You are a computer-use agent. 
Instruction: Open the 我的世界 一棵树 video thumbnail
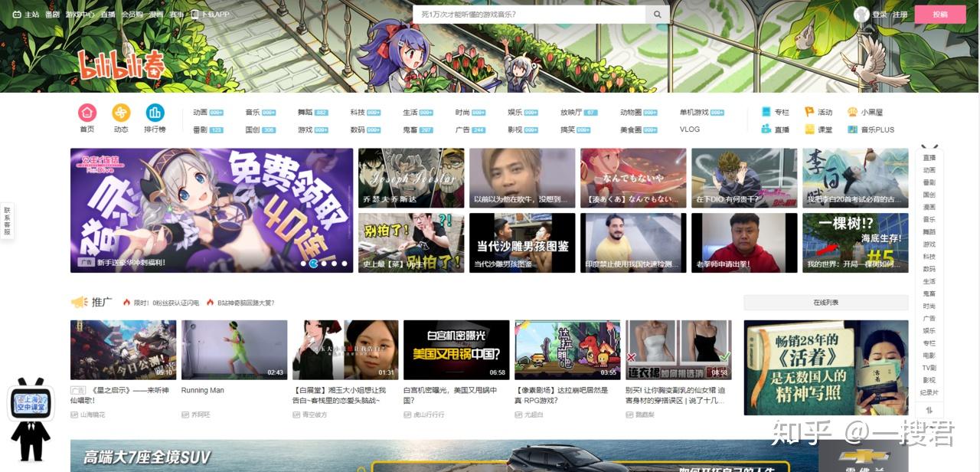pos(855,243)
